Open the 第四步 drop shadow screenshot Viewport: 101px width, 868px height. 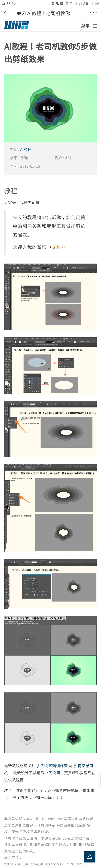(x=50, y=584)
